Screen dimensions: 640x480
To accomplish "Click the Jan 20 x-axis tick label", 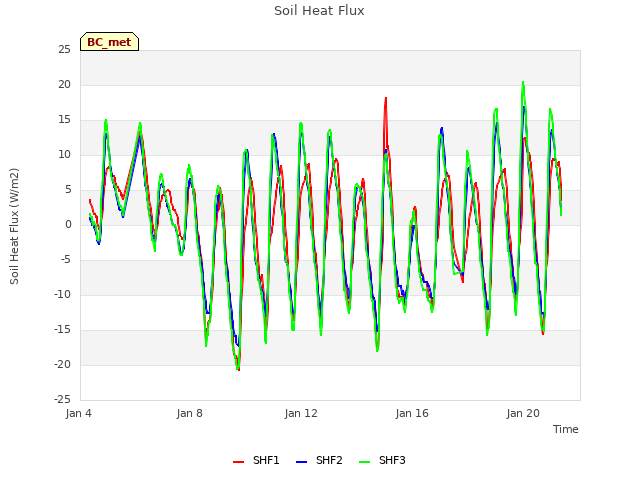I will pyautogui.click(x=523, y=413).
